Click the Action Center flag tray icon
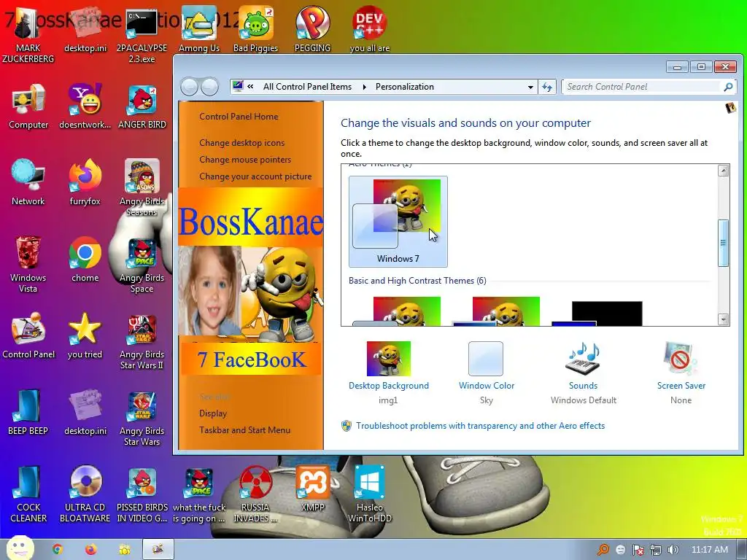Screen dimensions: 747x560 point(638,550)
